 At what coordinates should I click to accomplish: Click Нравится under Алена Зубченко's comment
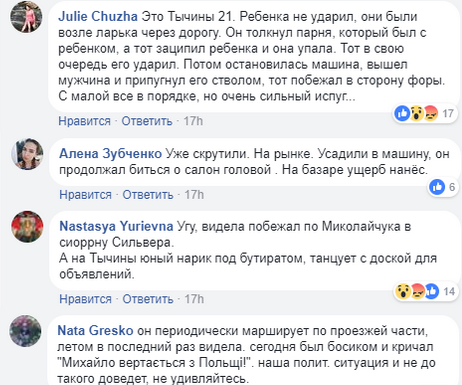tap(85, 195)
